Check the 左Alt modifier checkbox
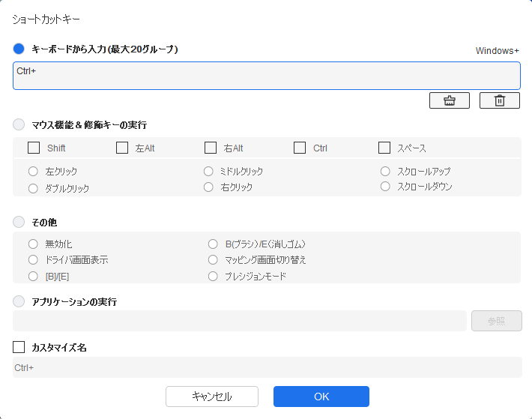532x419 pixels. [122, 148]
